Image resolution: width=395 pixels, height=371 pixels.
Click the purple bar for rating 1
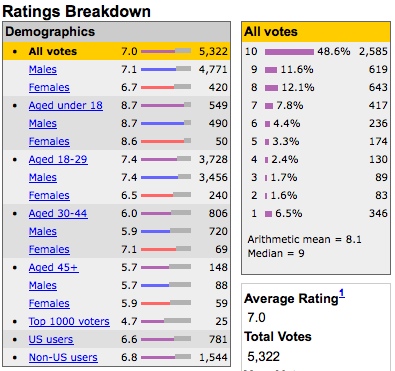pos(268,214)
